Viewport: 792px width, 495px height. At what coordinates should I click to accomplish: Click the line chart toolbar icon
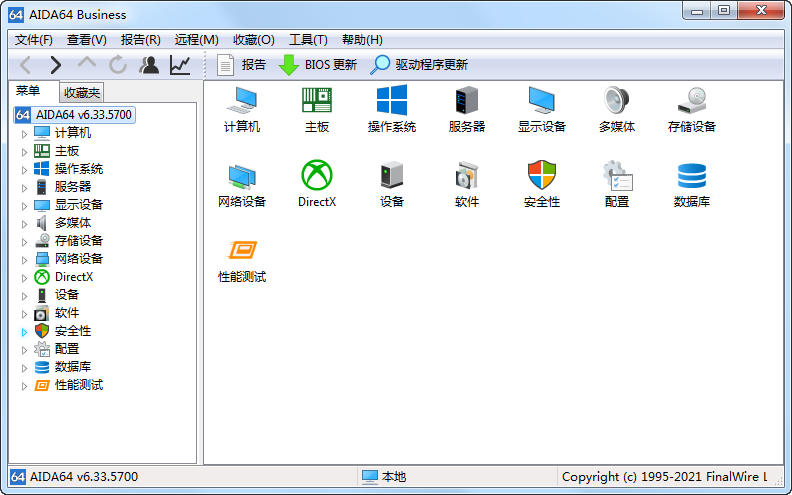point(180,65)
